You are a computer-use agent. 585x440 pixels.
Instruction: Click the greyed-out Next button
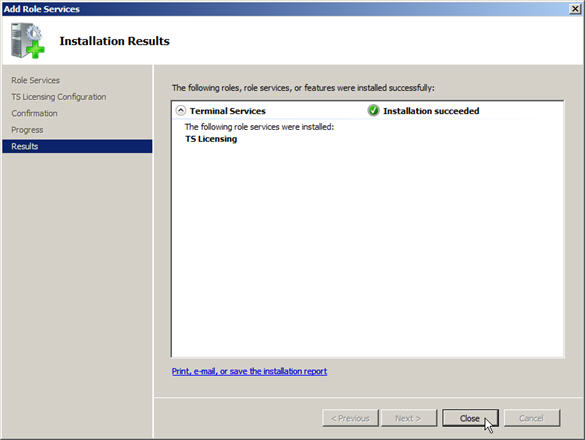pyautogui.click(x=409, y=418)
